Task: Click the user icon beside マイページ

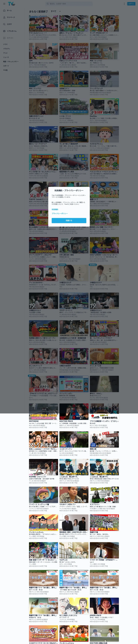Action: pyautogui.click(x=4, y=17)
